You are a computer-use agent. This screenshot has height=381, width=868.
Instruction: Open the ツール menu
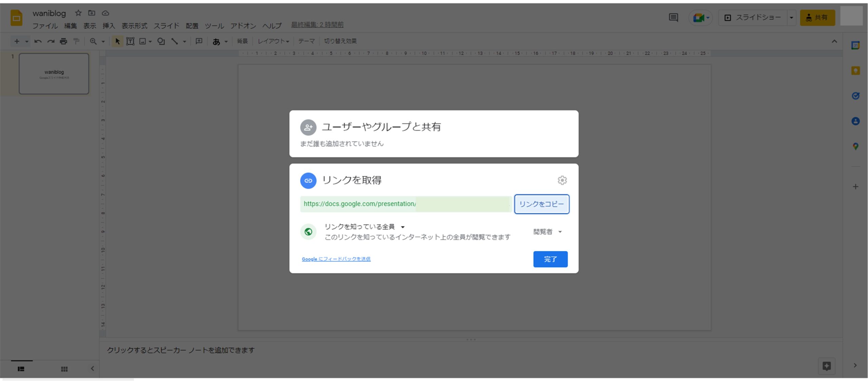[214, 26]
